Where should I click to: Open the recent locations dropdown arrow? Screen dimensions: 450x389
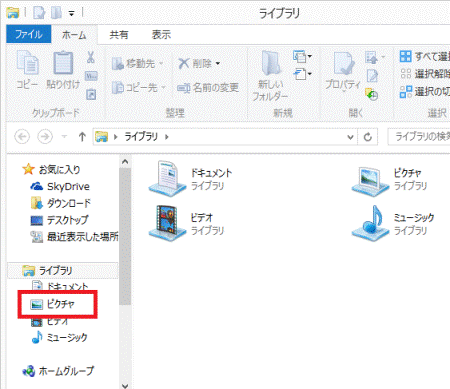pos(64,137)
